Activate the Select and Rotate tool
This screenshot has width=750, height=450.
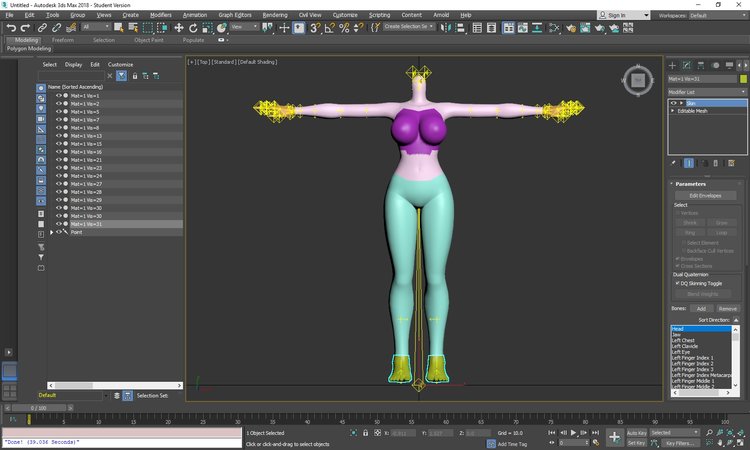[193, 28]
